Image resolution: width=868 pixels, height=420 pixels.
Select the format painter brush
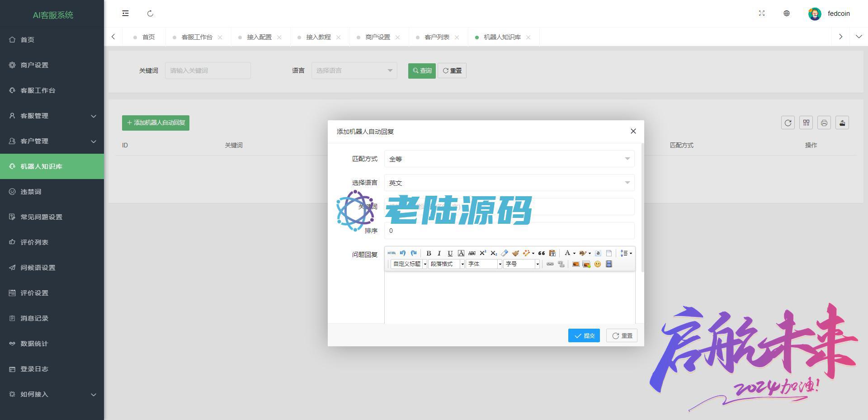pos(515,253)
